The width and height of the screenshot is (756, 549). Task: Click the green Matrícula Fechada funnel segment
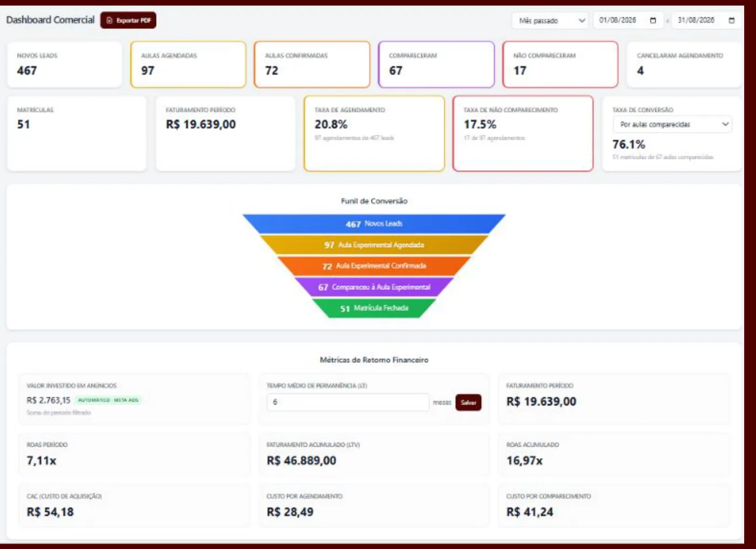[x=374, y=308]
